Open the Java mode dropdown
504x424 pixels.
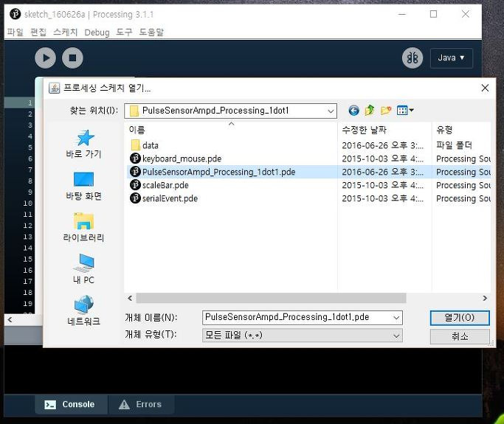pyautogui.click(x=452, y=58)
